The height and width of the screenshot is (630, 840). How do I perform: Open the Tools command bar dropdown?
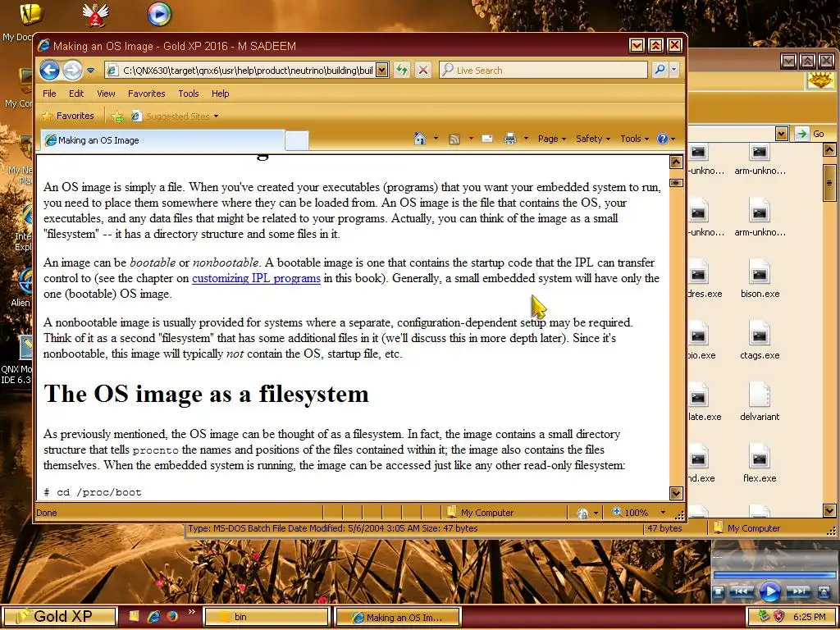pyautogui.click(x=634, y=139)
